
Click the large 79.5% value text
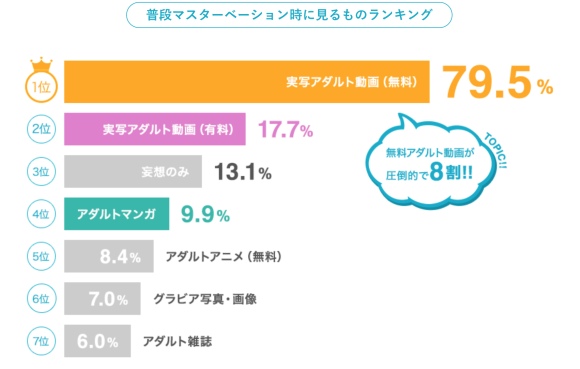pos(497,82)
